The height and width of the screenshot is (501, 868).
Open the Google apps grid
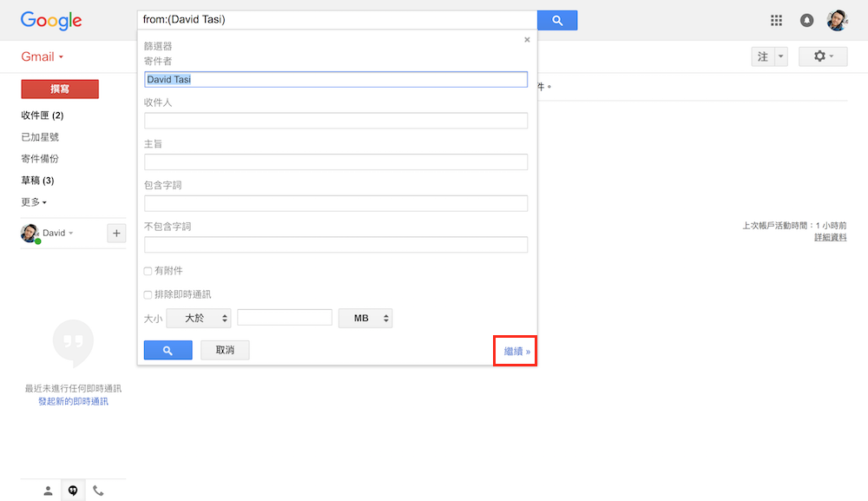click(x=776, y=20)
